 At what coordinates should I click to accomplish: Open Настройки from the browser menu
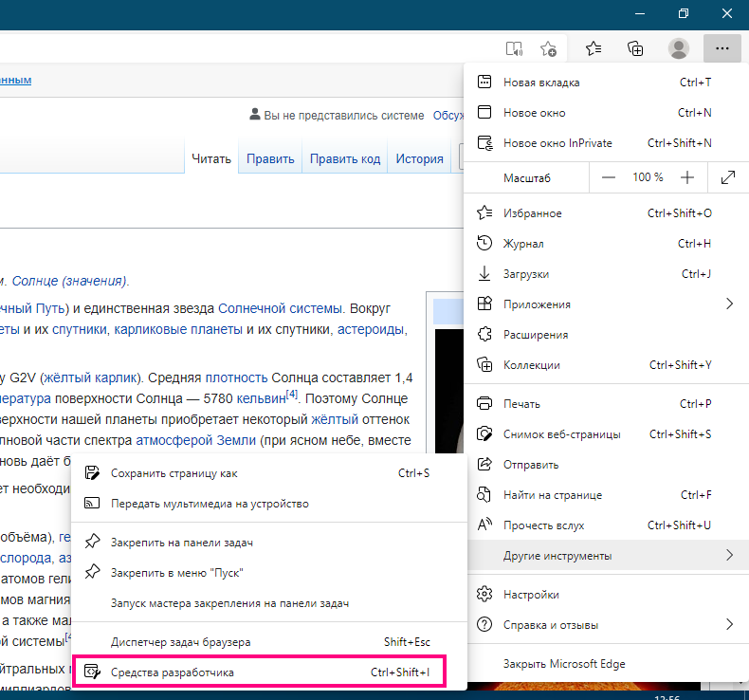(x=531, y=595)
